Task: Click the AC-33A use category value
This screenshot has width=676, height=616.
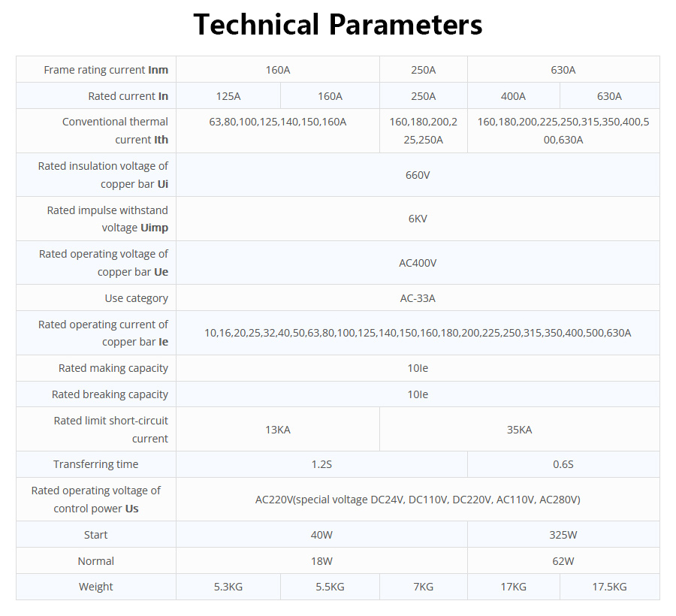Action: [x=418, y=298]
